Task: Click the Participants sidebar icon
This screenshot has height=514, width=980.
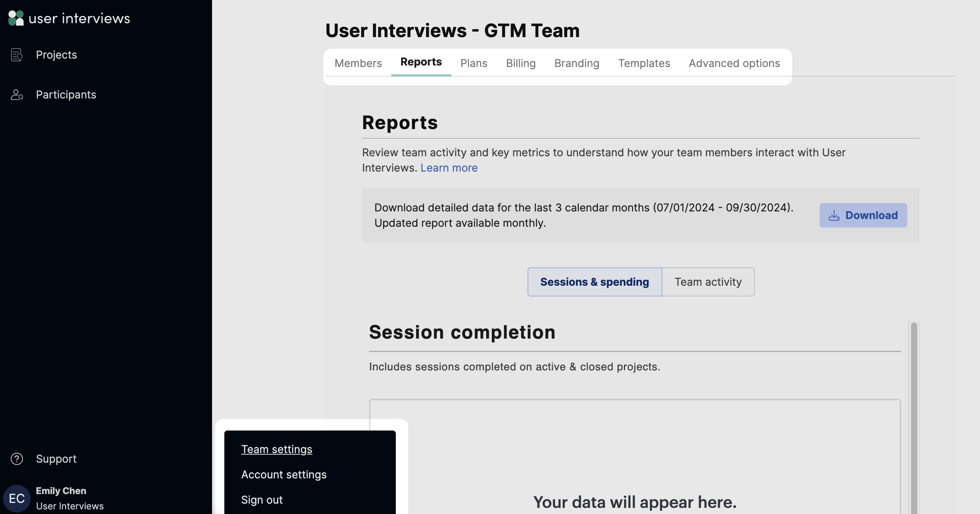Action: tap(17, 95)
